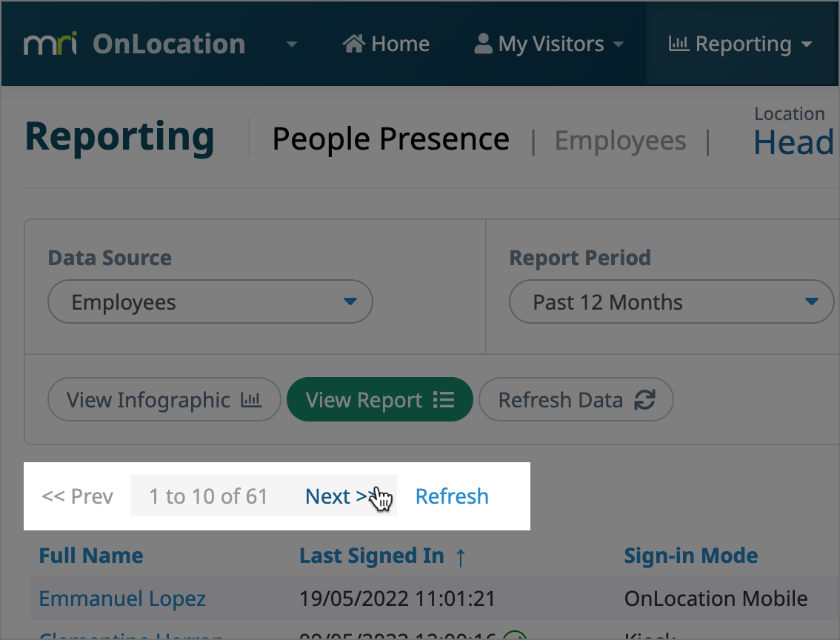Click the 19/05/2022 11:01:21 cell

tap(397, 599)
